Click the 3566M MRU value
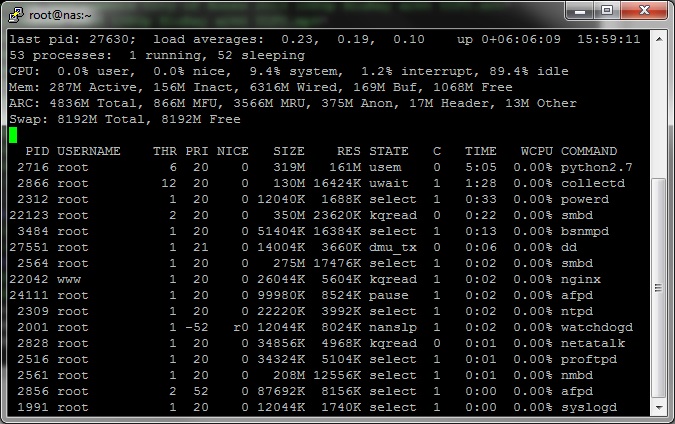The width and height of the screenshot is (675, 424). [x=269, y=103]
